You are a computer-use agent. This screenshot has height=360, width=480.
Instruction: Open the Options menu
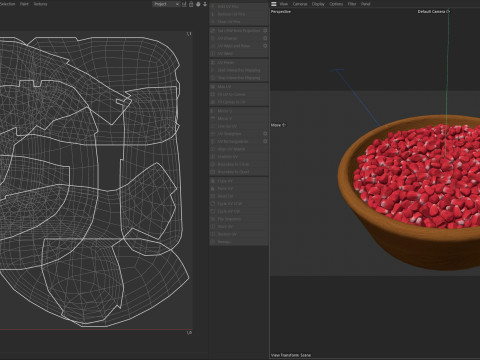[x=336, y=4]
